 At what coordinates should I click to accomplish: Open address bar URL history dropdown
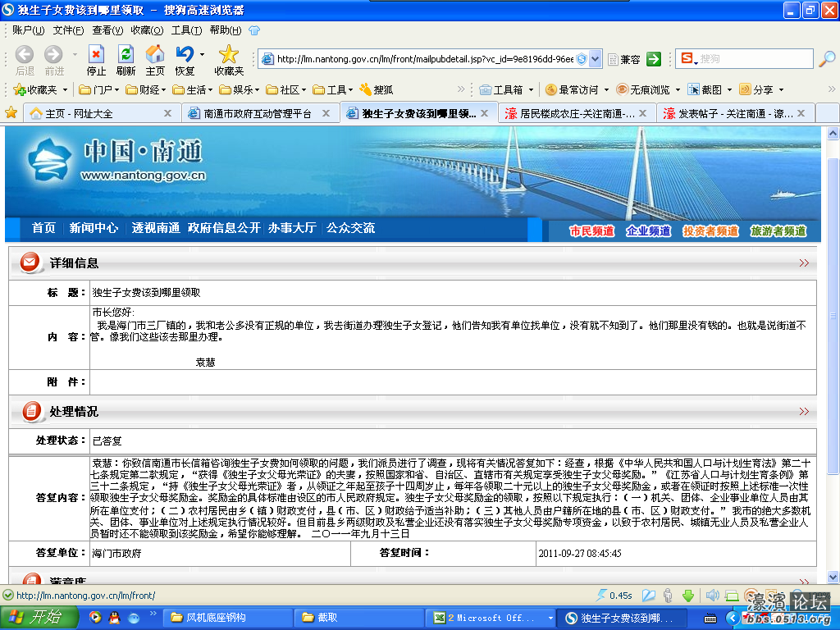596,59
